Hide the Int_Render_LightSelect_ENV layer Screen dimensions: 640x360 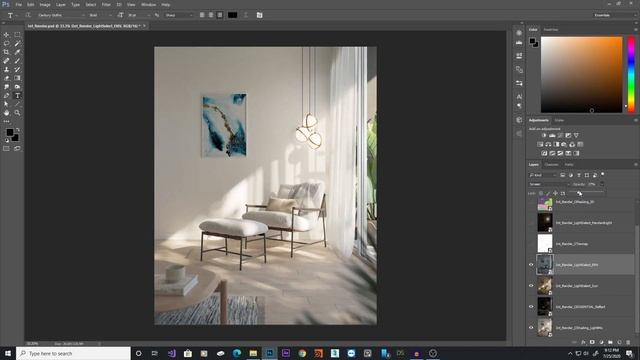[531, 264]
